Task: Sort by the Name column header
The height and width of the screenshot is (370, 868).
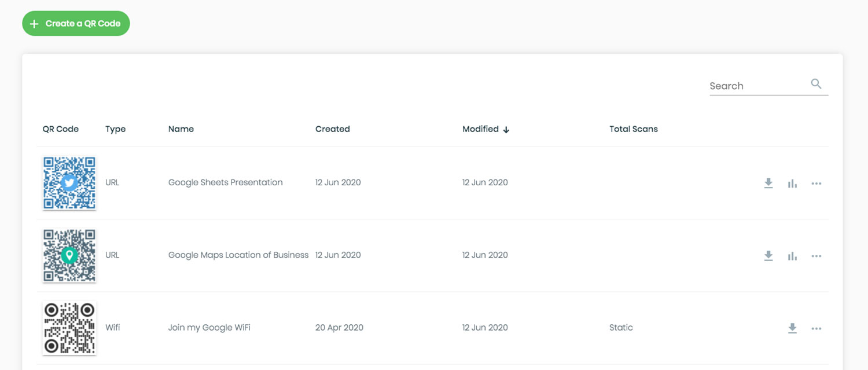Action: pos(181,129)
